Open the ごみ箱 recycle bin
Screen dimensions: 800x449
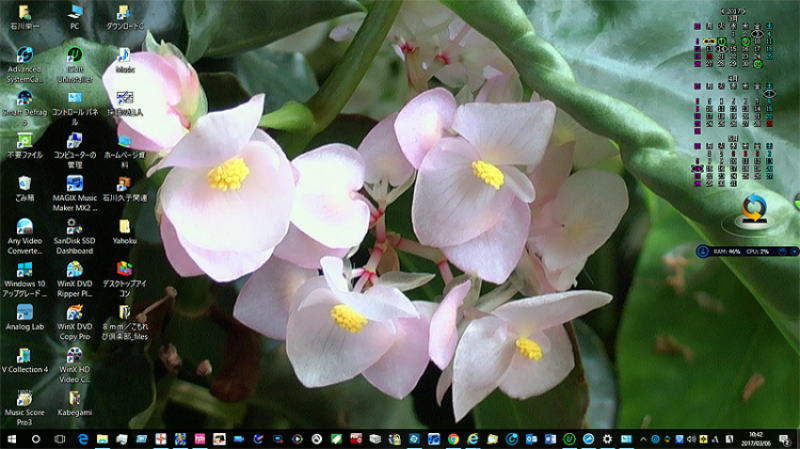click(24, 184)
